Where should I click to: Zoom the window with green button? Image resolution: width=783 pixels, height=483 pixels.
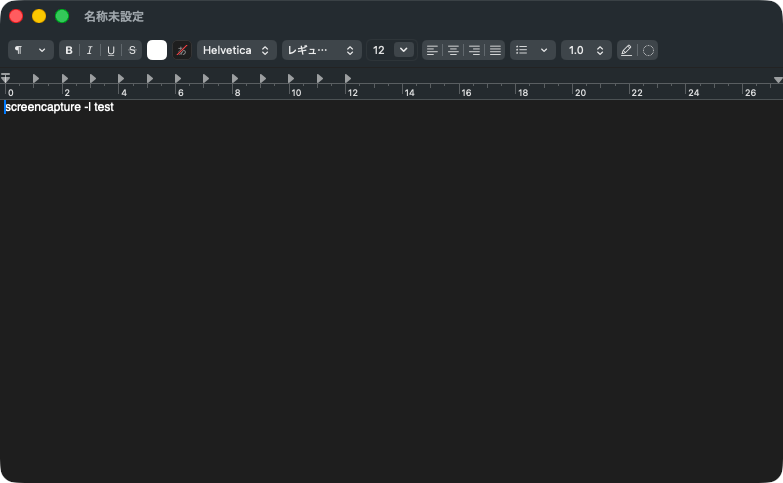click(62, 16)
